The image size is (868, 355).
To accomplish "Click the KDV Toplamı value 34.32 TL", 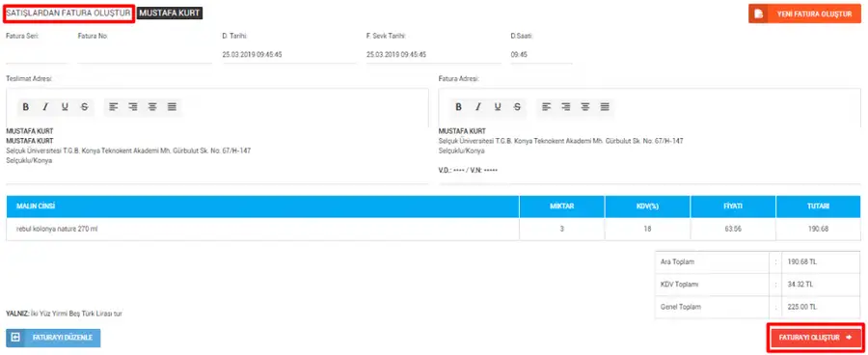I will tap(800, 285).
